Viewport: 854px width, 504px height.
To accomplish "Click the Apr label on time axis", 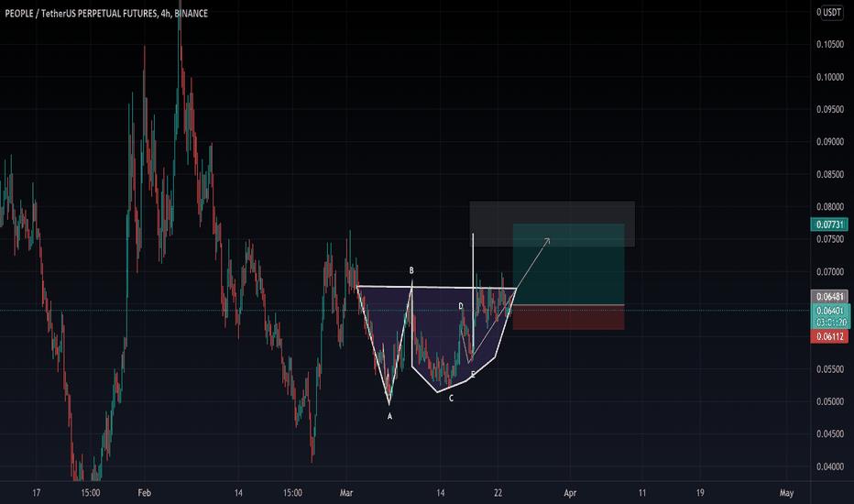I will tap(570, 493).
